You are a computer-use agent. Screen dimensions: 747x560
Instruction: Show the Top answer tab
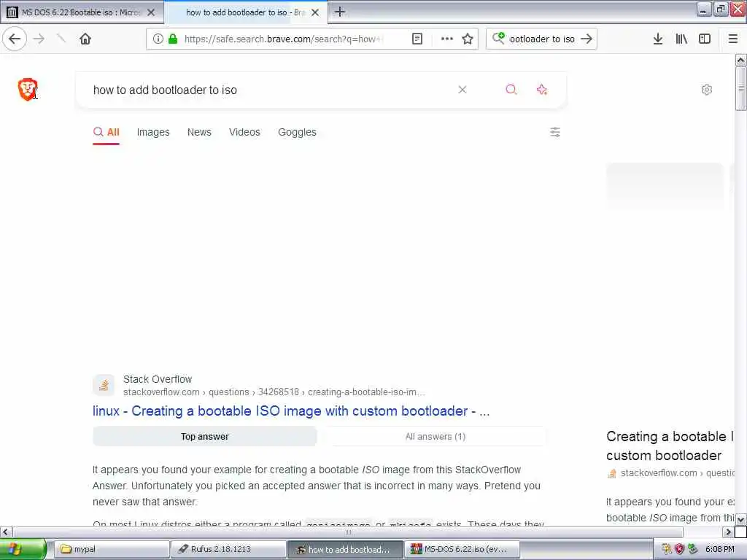(x=205, y=437)
